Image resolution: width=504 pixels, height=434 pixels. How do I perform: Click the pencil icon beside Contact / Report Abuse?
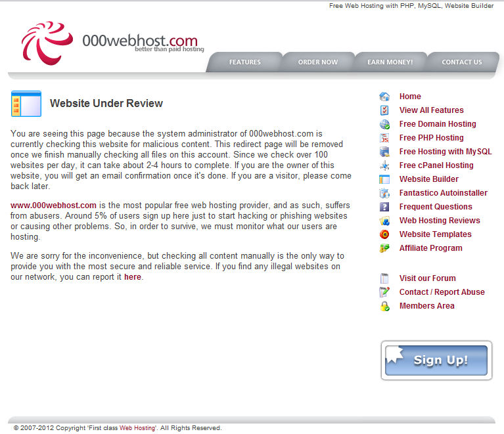384,292
